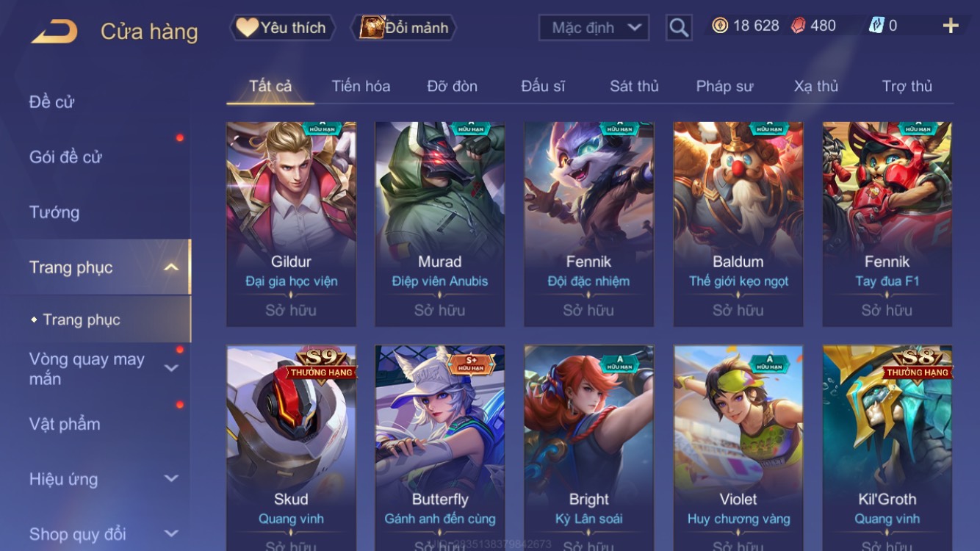Open the search magnifier icon
Image resolution: width=980 pixels, height=551 pixels.
click(679, 28)
